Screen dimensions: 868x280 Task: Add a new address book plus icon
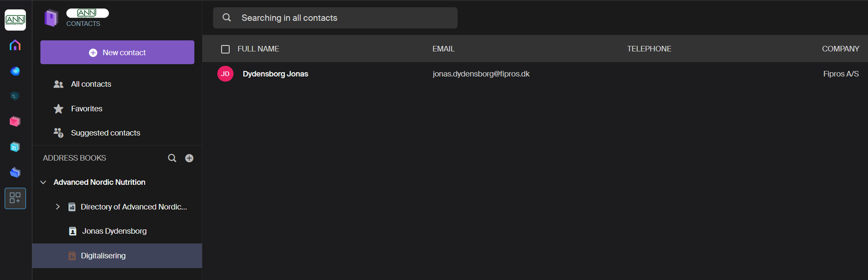(189, 158)
